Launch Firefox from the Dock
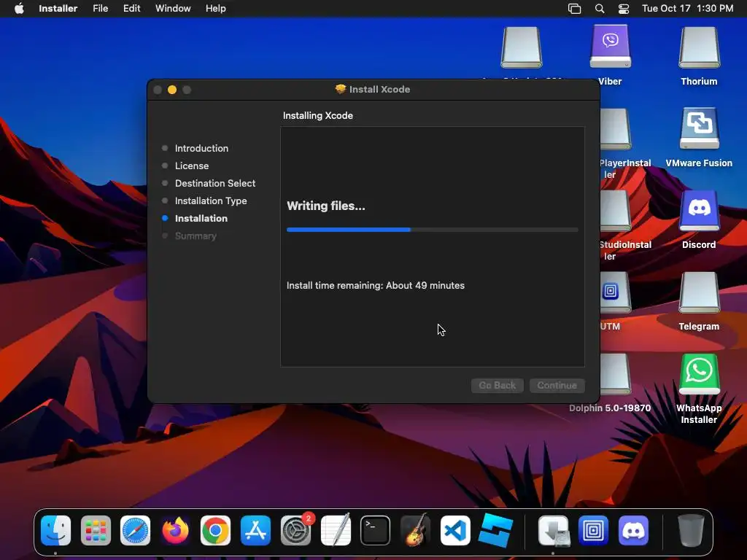The image size is (747, 560). pos(175,531)
